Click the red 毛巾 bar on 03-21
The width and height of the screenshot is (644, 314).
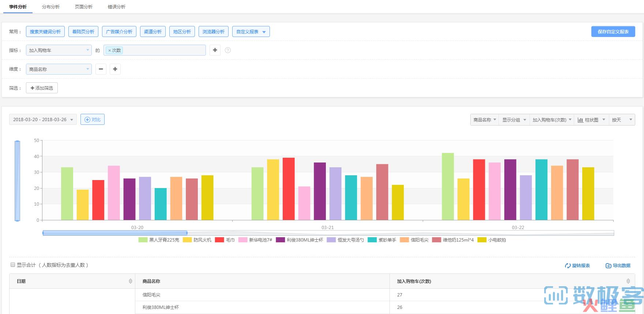coord(289,189)
